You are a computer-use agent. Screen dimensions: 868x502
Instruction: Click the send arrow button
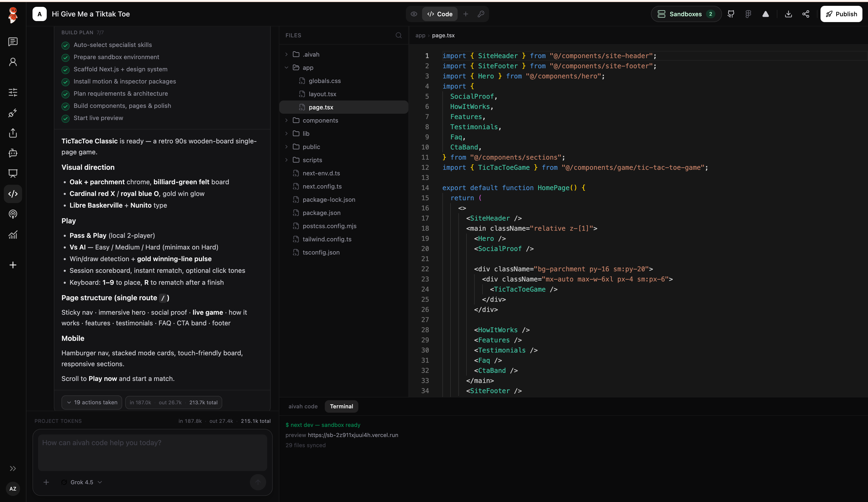pyautogui.click(x=258, y=482)
